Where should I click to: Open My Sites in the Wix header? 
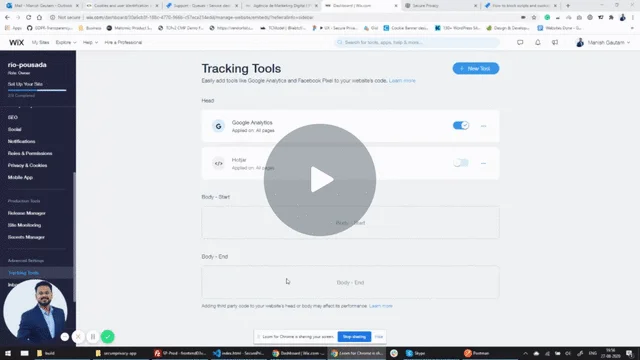pos(40,42)
